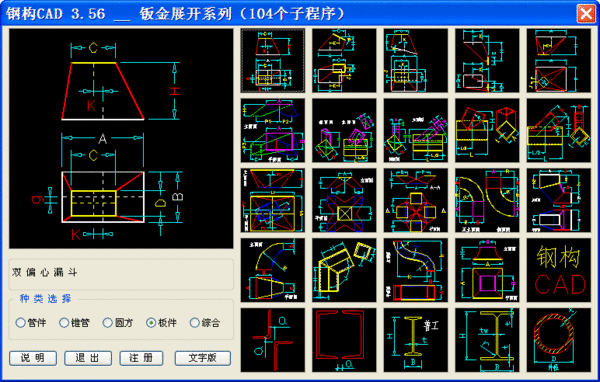600x382 pixels.
Task: Select the 管件 radio option
Action: [31, 323]
